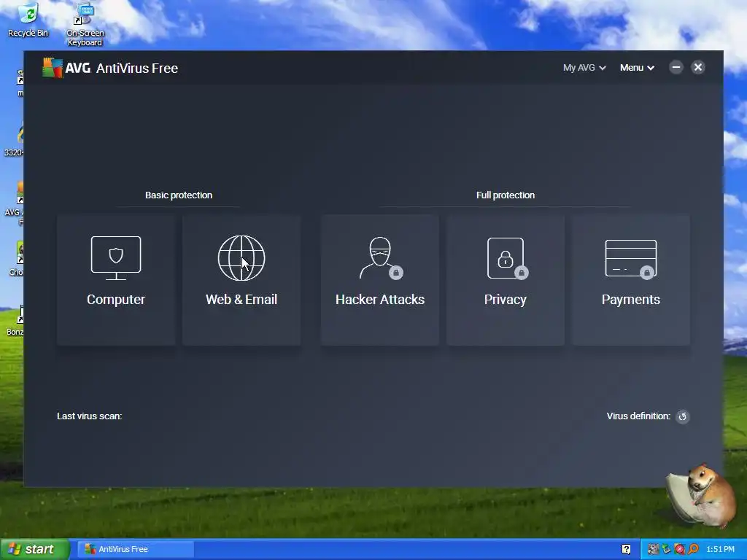Open the Hacker Attacks tile
This screenshot has width=747, height=560.
pyautogui.click(x=379, y=280)
